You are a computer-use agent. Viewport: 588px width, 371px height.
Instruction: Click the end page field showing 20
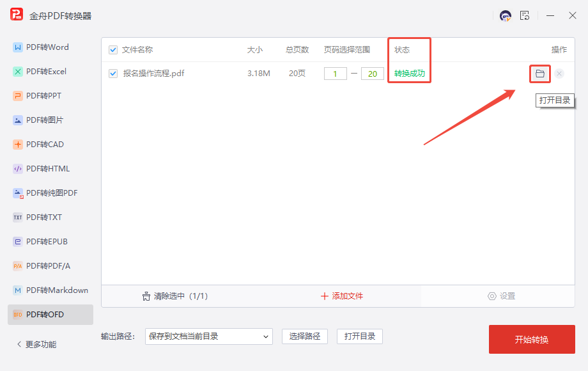[x=373, y=74]
